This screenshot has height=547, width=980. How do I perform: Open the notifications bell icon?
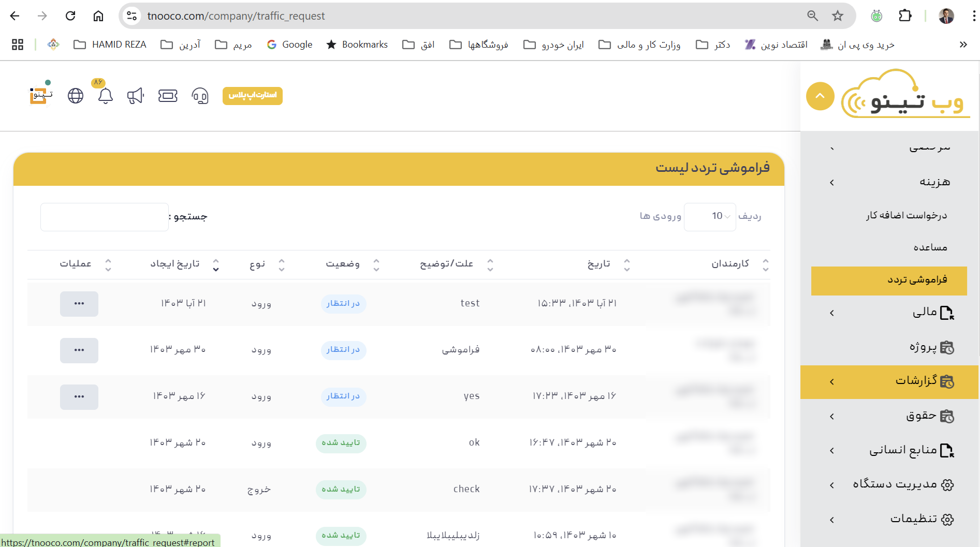[105, 96]
